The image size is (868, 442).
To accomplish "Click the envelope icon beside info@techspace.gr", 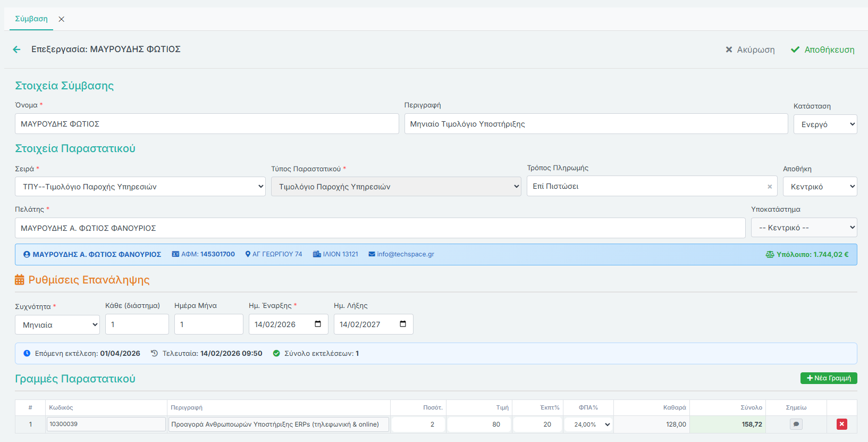I will click(x=372, y=254).
